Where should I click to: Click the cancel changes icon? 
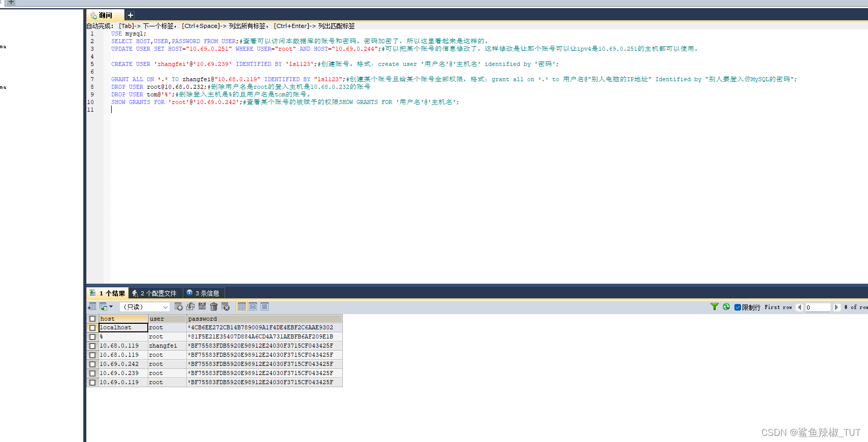pos(226,307)
